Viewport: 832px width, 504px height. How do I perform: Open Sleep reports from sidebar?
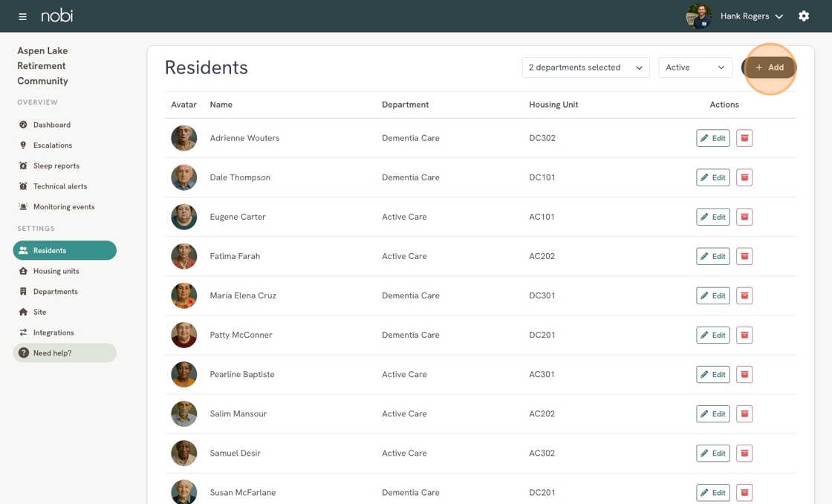click(x=56, y=166)
